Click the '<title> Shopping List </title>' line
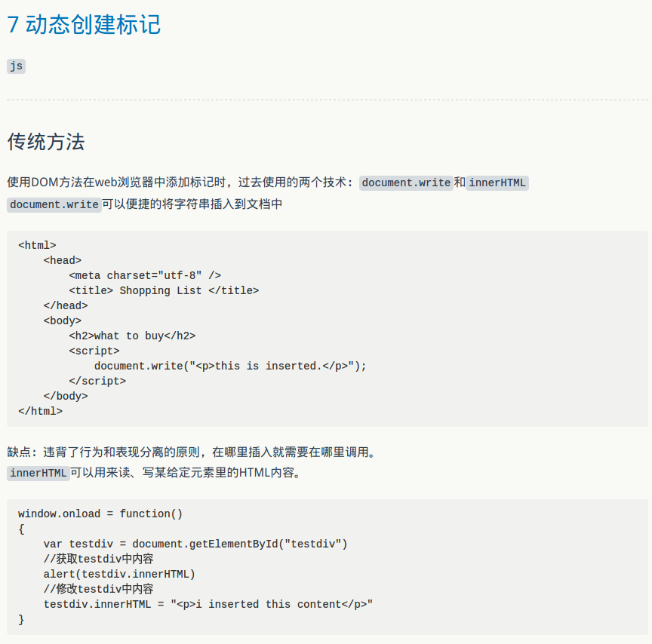The height and width of the screenshot is (644, 652). [x=164, y=290]
